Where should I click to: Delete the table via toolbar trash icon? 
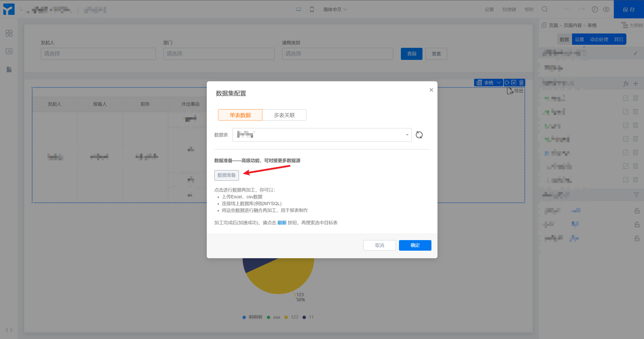521,83
